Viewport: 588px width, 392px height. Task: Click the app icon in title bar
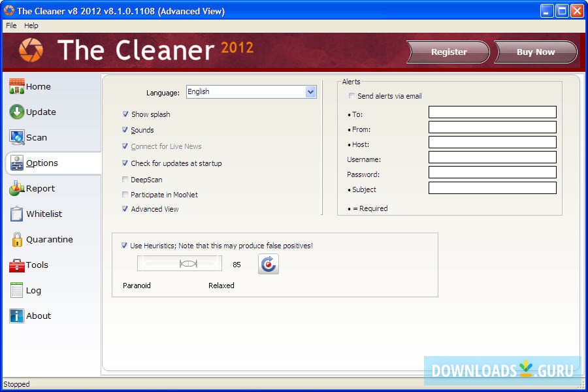[9, 10]
